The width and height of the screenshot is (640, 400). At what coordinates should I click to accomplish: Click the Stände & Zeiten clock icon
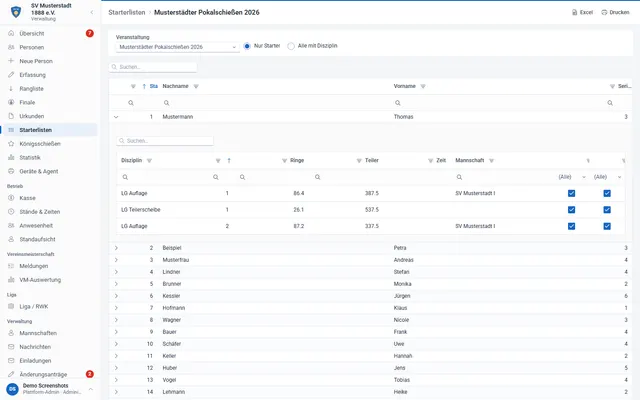[11, 212]
